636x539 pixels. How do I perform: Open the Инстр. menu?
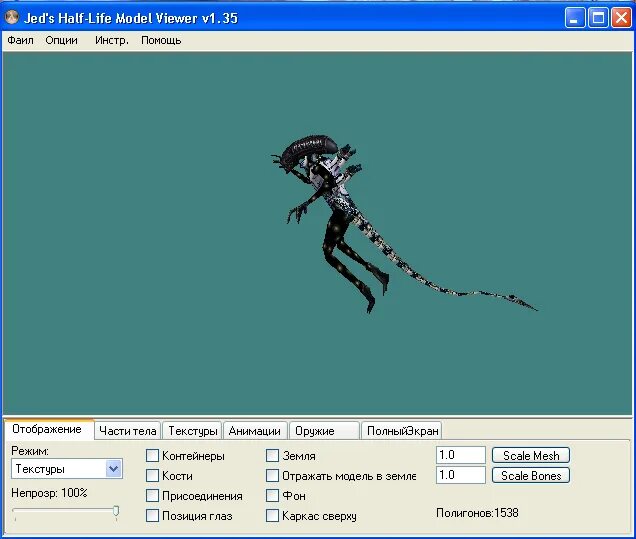tap(112, 40)
